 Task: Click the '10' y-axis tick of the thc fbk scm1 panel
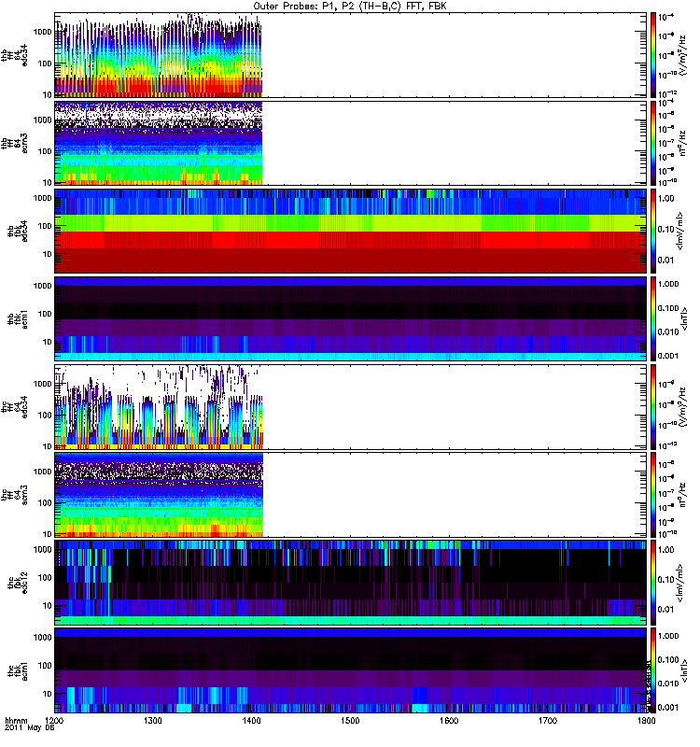pos(48,694)
